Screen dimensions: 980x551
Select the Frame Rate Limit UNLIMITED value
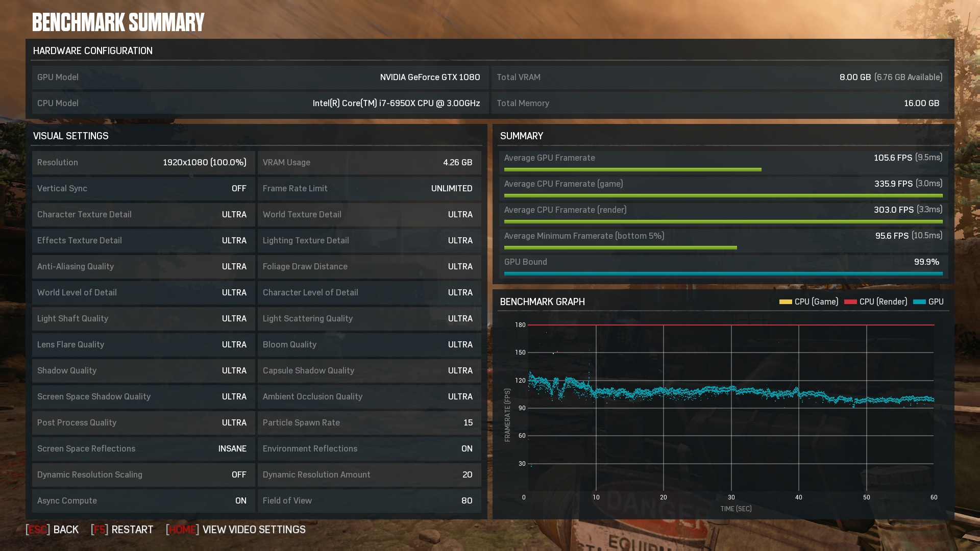pyautogui.click(x=451, y=188)
